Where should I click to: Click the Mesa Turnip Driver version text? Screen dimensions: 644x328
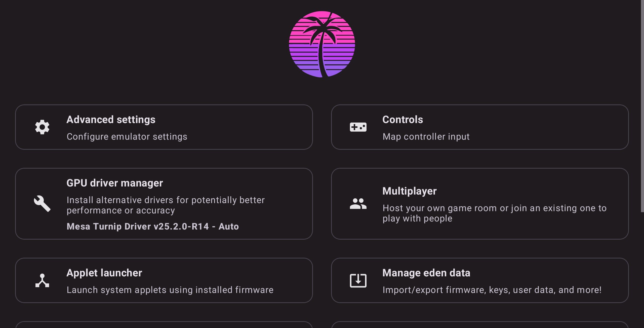[x=152, y=227]
